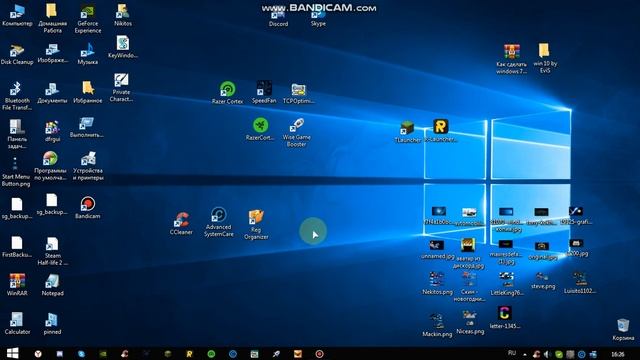
Task: Select the TCPOptimizer icon
Action: point(298,93)
